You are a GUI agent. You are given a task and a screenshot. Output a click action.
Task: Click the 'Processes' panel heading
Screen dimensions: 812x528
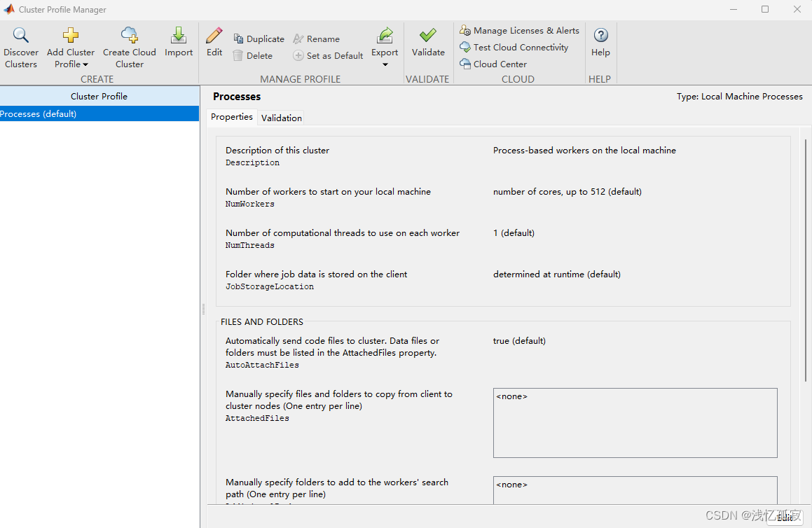pyautogui.click(x=237, y=96)
